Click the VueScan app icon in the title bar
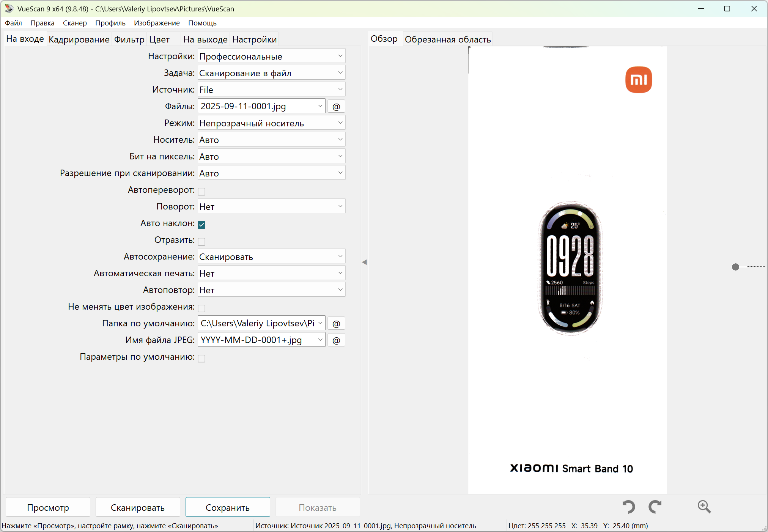The height and width of the screenshot is (532, 768). pyautogui.click(x=9, y=8)
